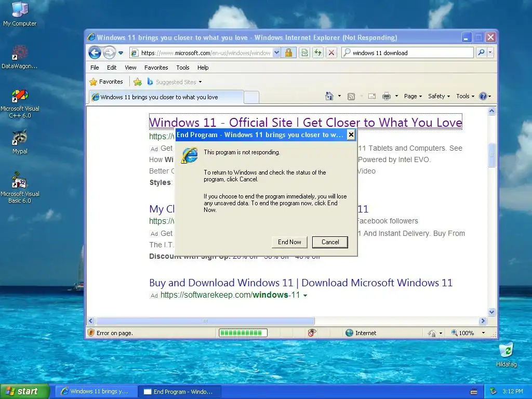
Task: Click the Print icon
Action: tap(387, 96)
